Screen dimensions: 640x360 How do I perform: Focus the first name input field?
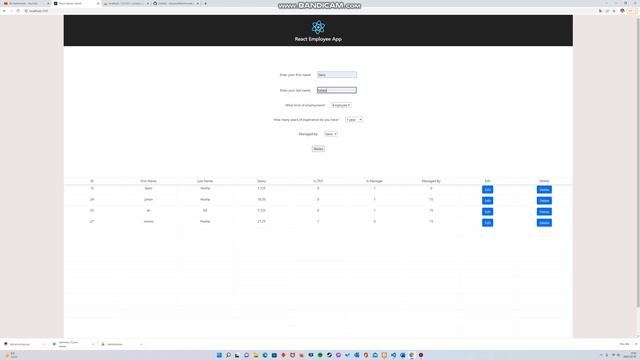click(337, 75)
